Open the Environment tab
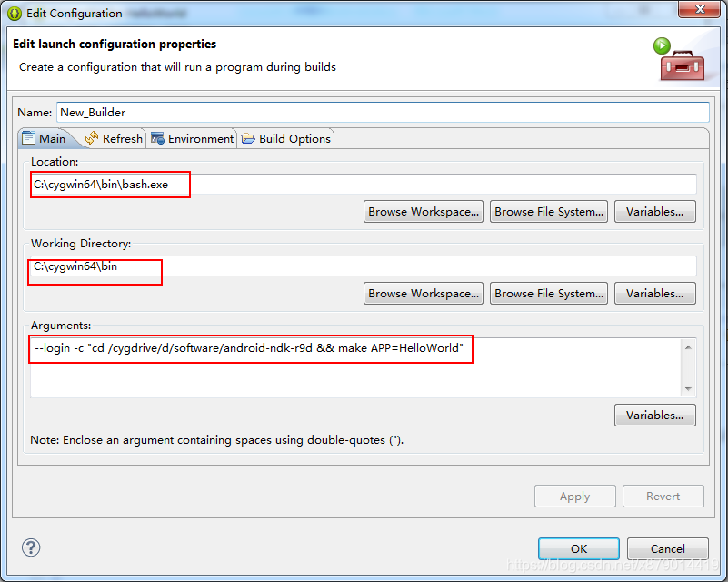 tap(192, 138)
